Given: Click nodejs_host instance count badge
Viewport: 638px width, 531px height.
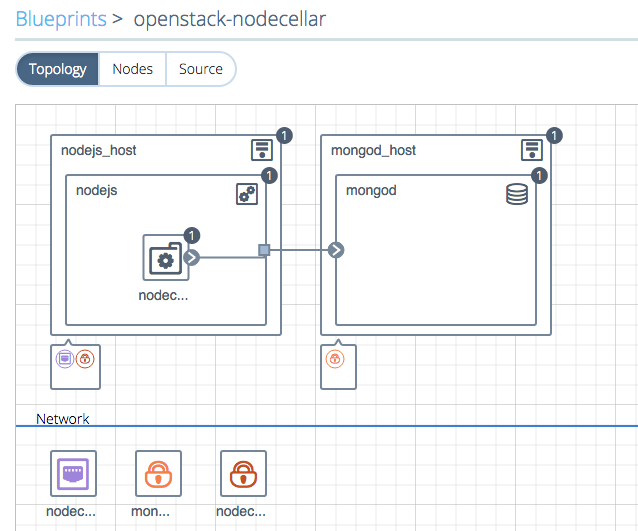Looking at the screenshot, I should pyautogui.click(x=284, y=135).
